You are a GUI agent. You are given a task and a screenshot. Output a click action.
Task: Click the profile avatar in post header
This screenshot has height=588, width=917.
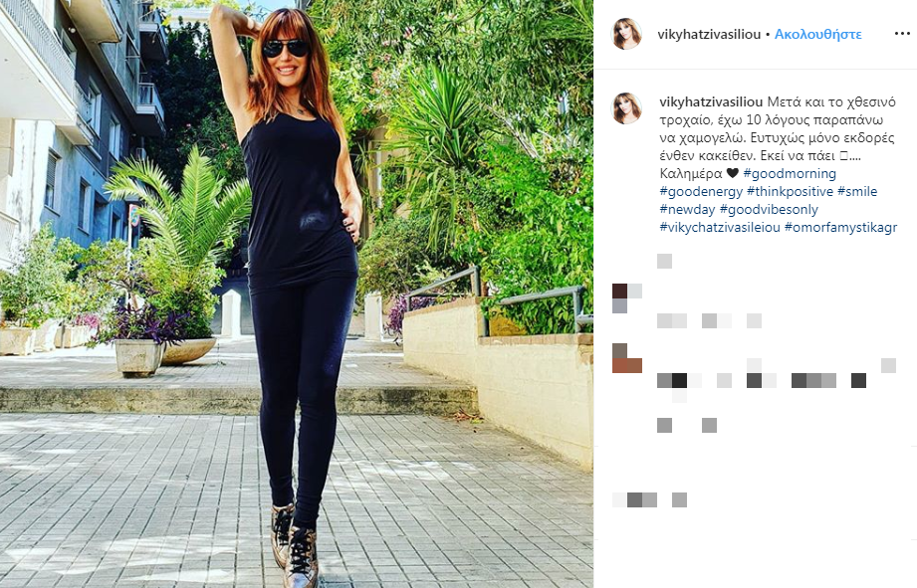coord(626,34)
